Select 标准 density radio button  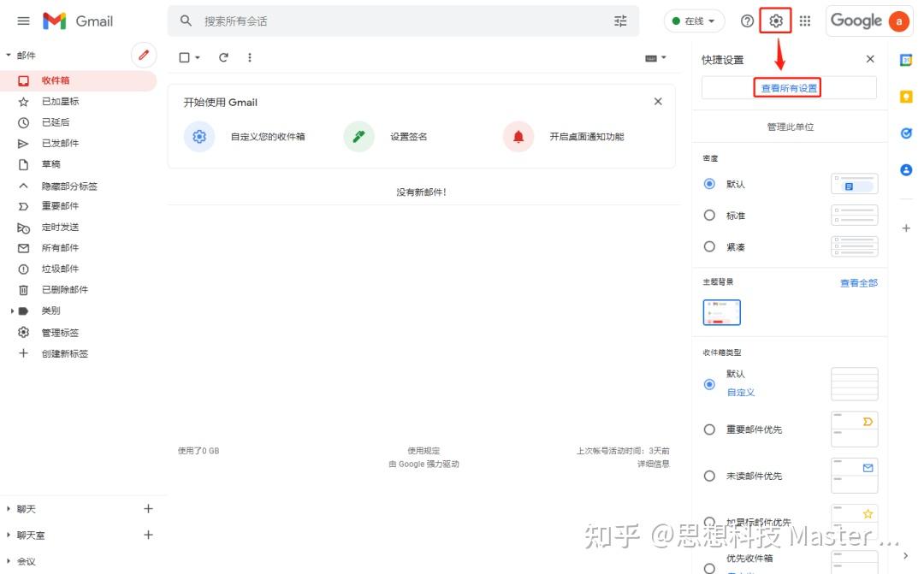click(x=709, y=215)
